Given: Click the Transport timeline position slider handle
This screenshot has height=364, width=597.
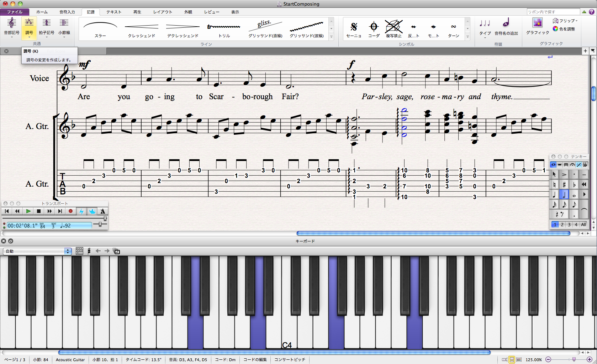Looking at the screenshot, I should tap(105, 218).
